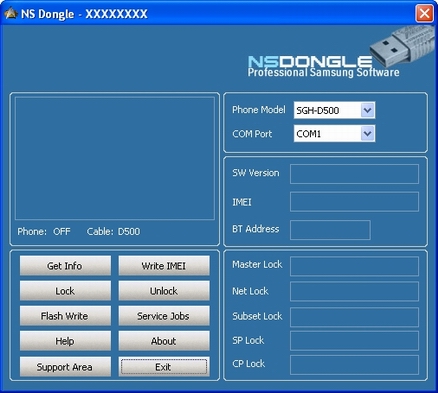Click the Exit button
The width and height of the screenshot is (438, 393).
point(164,367)
